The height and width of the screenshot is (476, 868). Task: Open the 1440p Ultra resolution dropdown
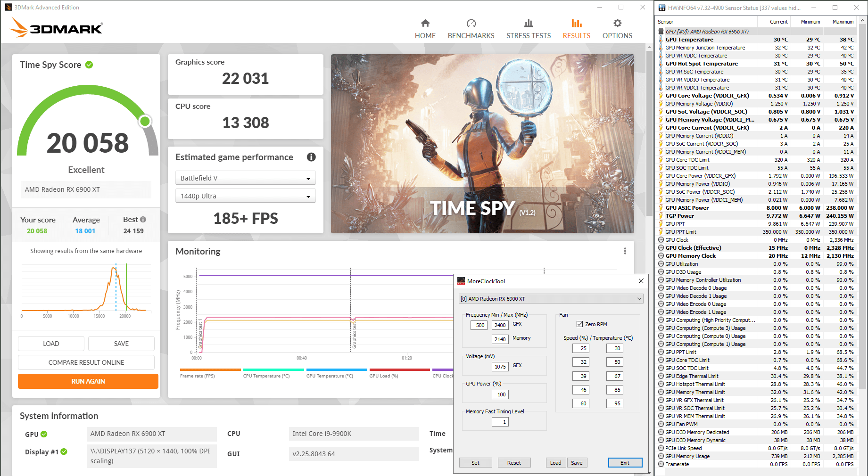(246, 196)
